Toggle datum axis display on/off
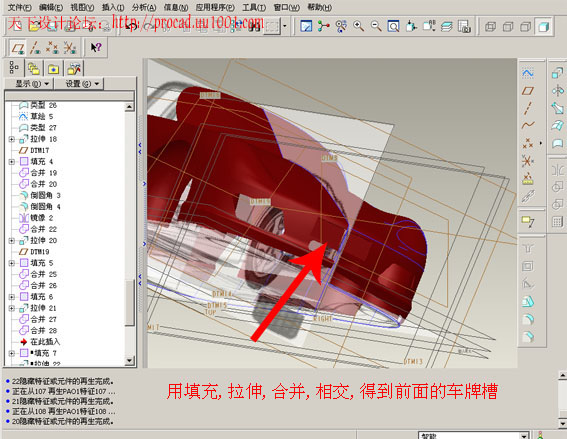Screen dimensions: 567x439 tap(35, 47)
